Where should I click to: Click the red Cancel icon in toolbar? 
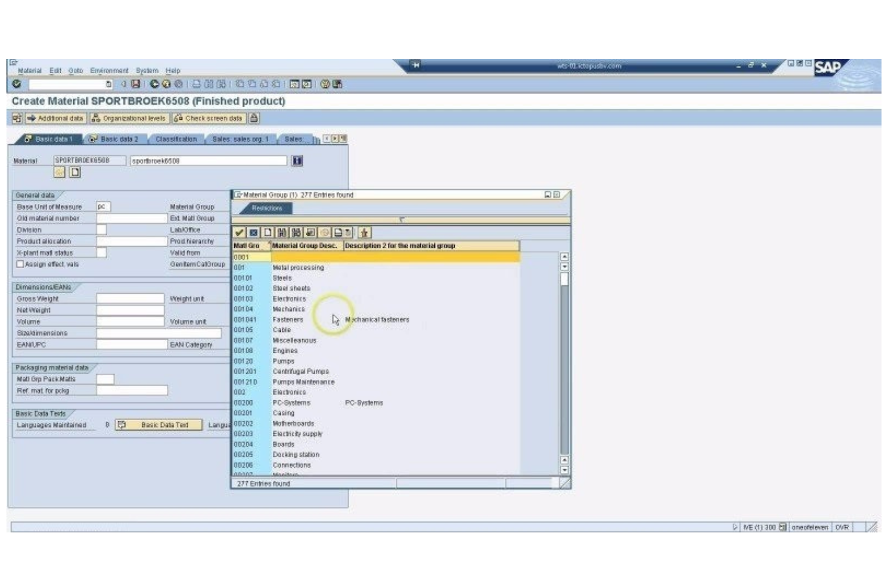coord(178,84)
